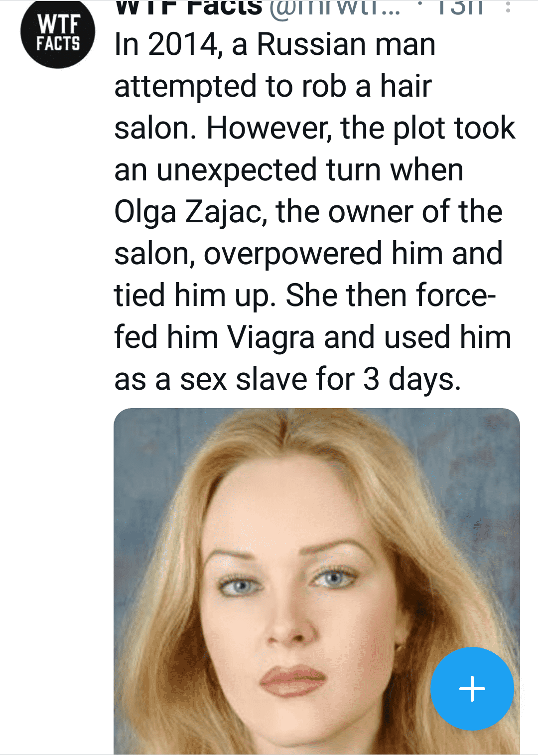Tap the black circular WTF FACTS logo

58,34
